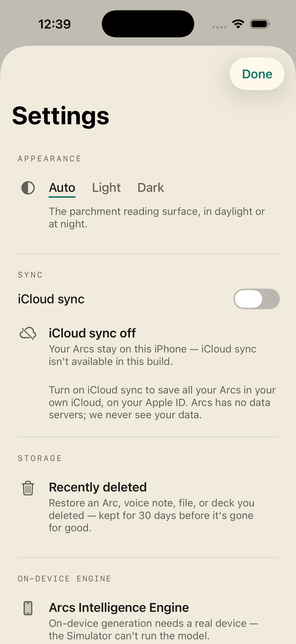Screen dimensions: 296x644
Task: Tap the trash can icon
Action: (x=28, y=488)
